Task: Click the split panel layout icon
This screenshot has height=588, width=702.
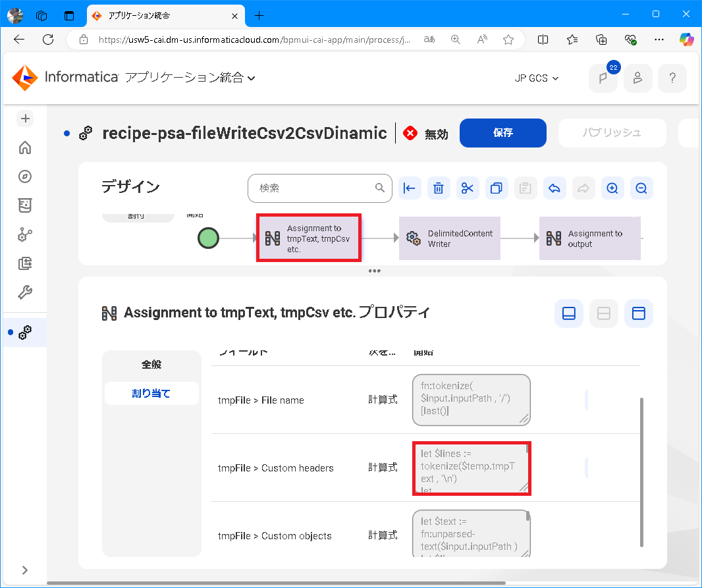Action: pyautogui.click(x=603, y=313)
